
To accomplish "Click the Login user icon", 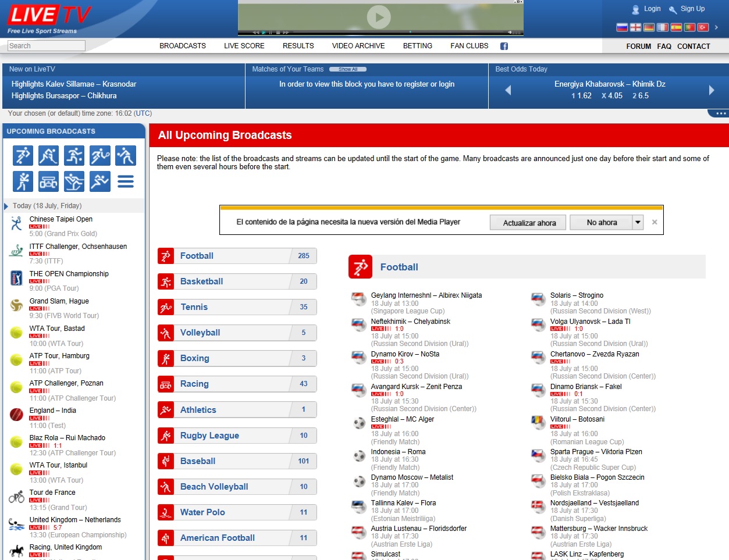I will tap(635, 9).
